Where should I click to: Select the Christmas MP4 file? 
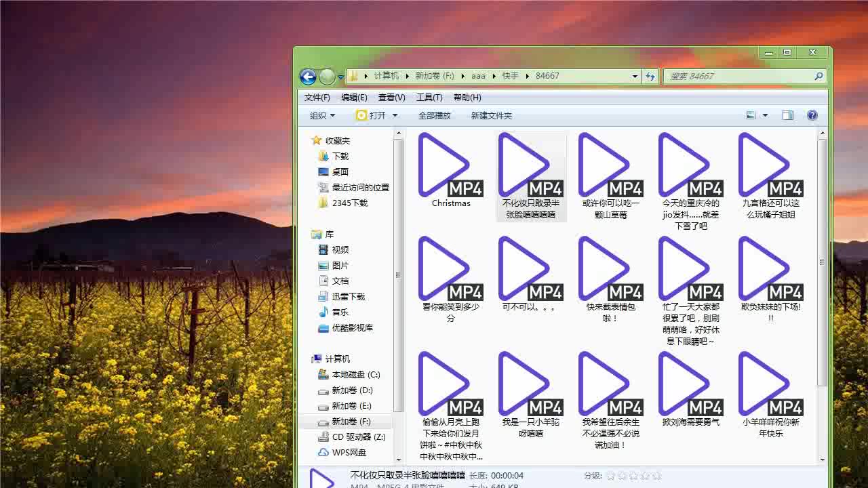[x=450, y=171]
